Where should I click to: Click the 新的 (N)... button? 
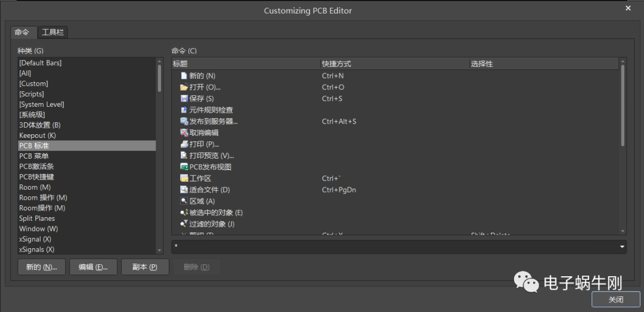(x=42, y=267)
